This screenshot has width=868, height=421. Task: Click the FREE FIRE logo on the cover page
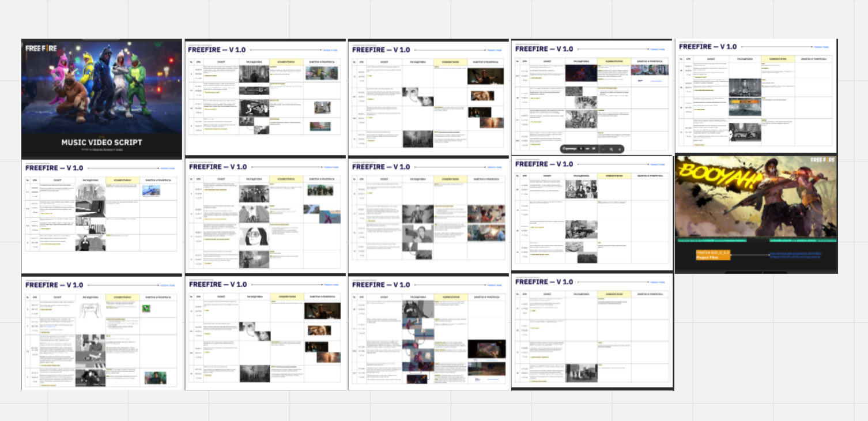click(x=41, y=48)
